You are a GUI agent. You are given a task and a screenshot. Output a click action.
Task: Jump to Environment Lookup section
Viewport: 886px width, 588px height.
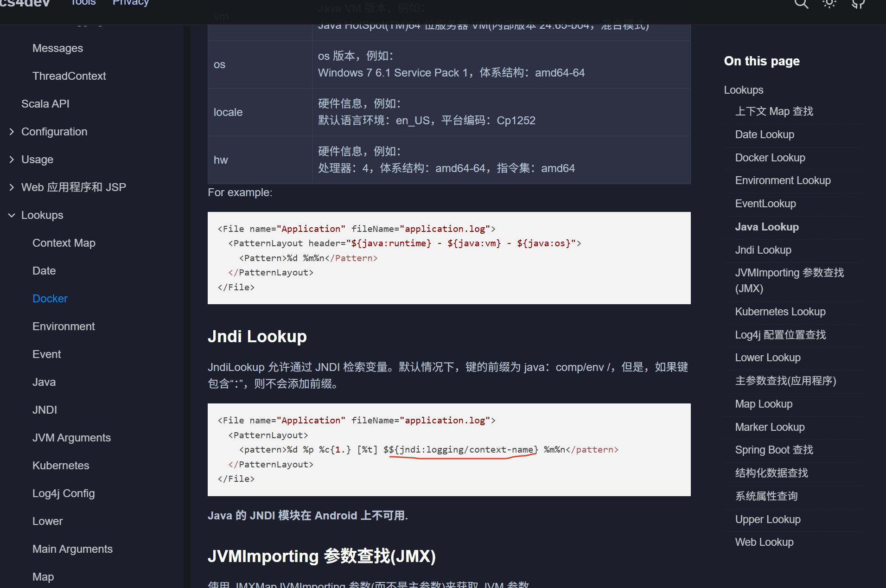(x=783, y=180)
